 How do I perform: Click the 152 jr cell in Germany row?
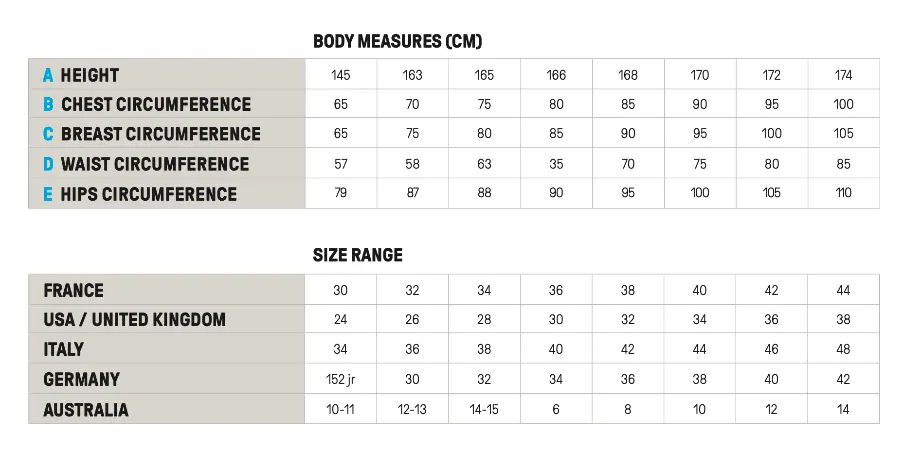coord(341,380)
